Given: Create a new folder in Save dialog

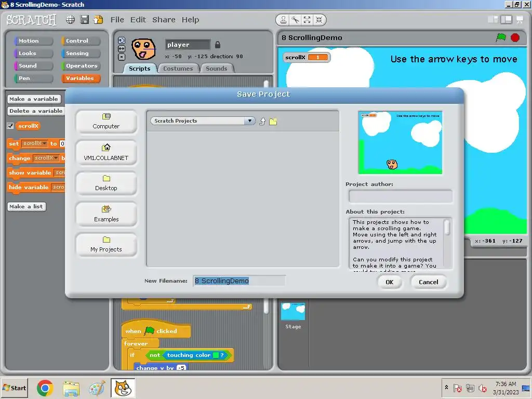Looking at the screenshot, I should pyautogui.click(x=273, y=121).
